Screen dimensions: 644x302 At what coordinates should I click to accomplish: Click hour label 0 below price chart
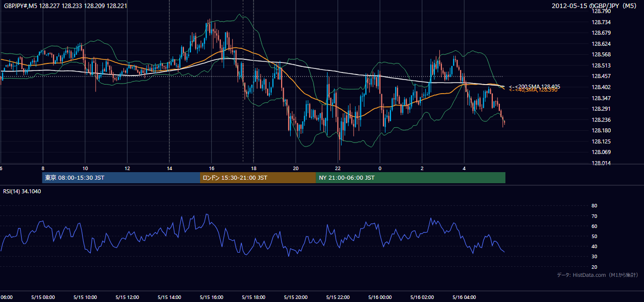[380, 169]
